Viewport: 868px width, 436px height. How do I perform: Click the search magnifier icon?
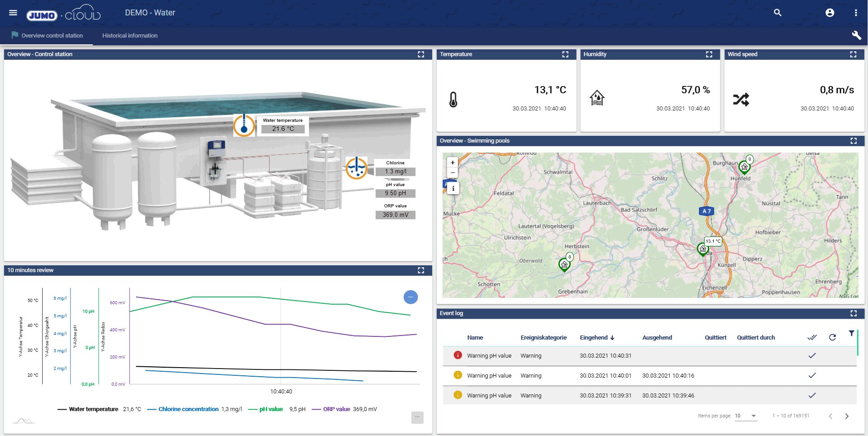[x=777, y=13]
